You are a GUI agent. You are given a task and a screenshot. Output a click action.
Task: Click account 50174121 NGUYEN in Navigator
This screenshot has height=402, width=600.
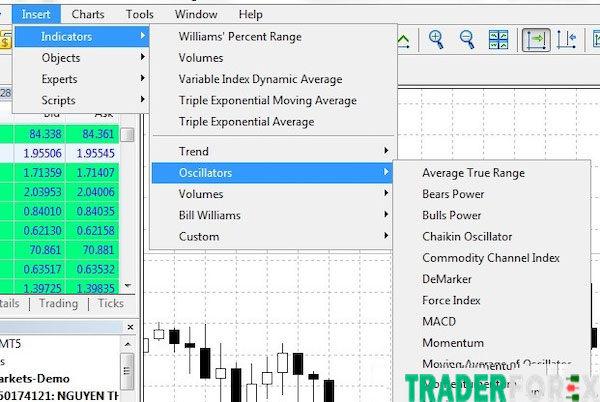click(x=59, y=396)
